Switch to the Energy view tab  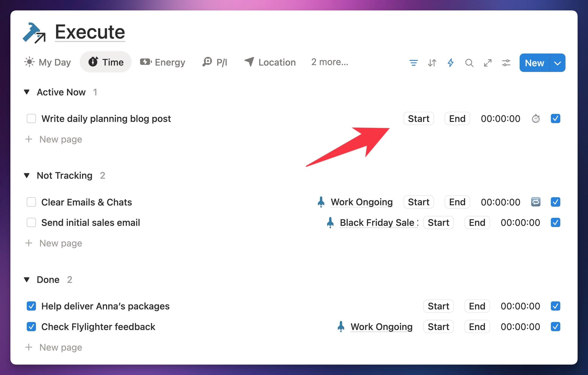click(x=163, y=62)
